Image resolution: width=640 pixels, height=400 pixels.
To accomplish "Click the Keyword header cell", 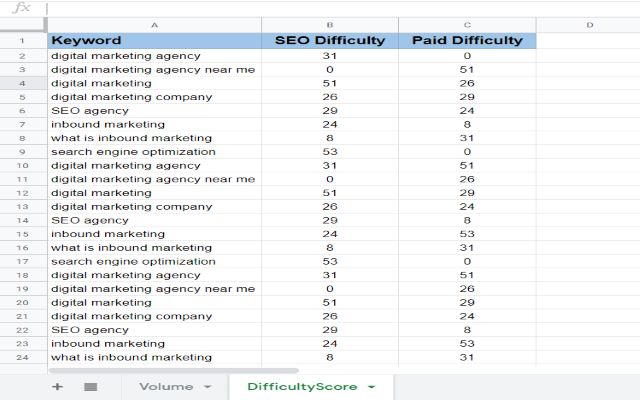I will coord(154,41).
